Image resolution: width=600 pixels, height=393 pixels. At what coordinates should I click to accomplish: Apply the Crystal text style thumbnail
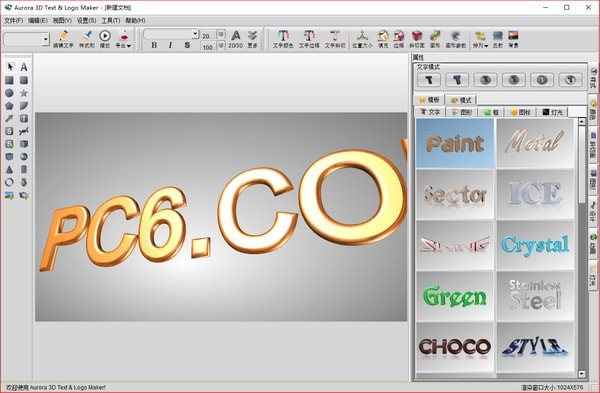click(x=535, y=245)
